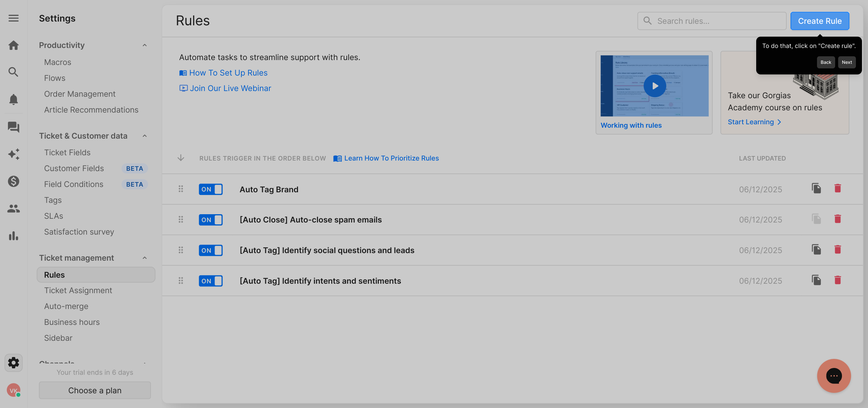Click the drag handle for Auto Tag Brand
Image resolution: width=868 pixels, height=408 pixels.
(181, 189)
